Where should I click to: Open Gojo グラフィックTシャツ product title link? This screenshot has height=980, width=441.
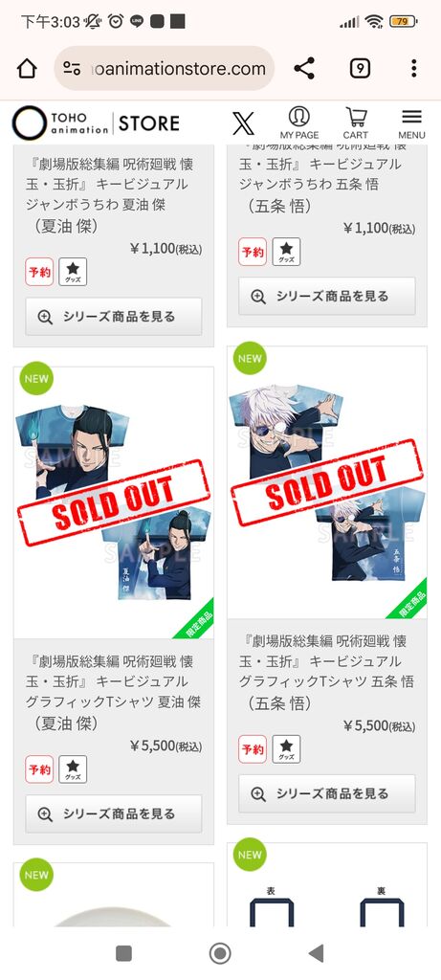[x=326, y=672]
